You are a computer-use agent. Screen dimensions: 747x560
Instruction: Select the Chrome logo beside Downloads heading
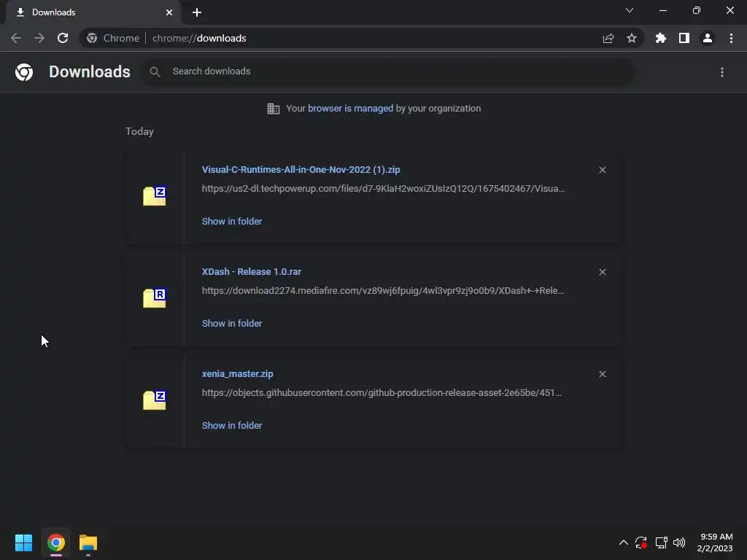[24, 72]
